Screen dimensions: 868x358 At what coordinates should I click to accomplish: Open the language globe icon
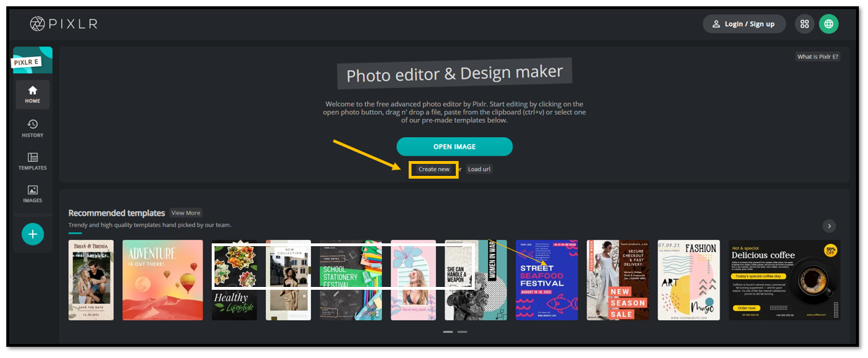pyautogui.click(x=829, y=24)
